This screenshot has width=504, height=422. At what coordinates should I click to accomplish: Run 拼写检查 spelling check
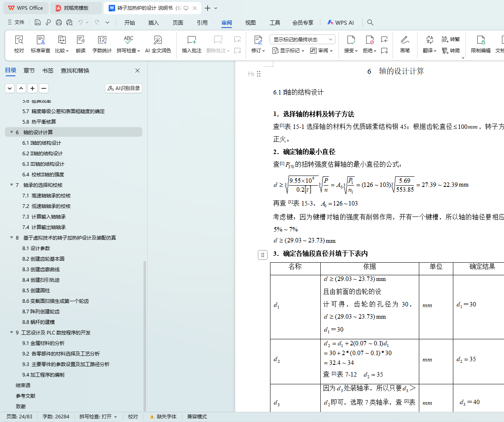[x=129, y=44]
